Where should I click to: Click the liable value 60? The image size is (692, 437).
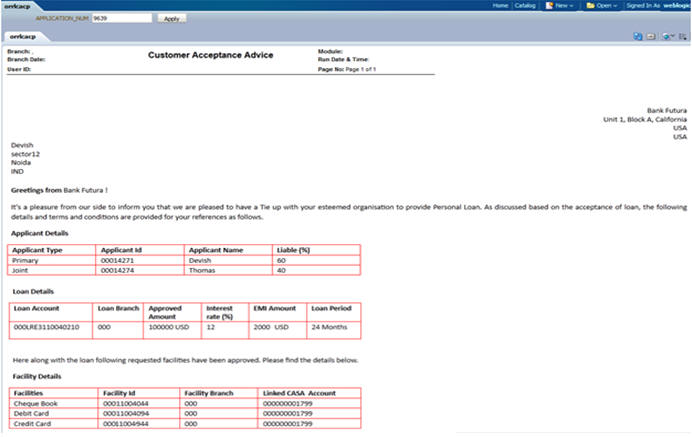tap(281, 260)
